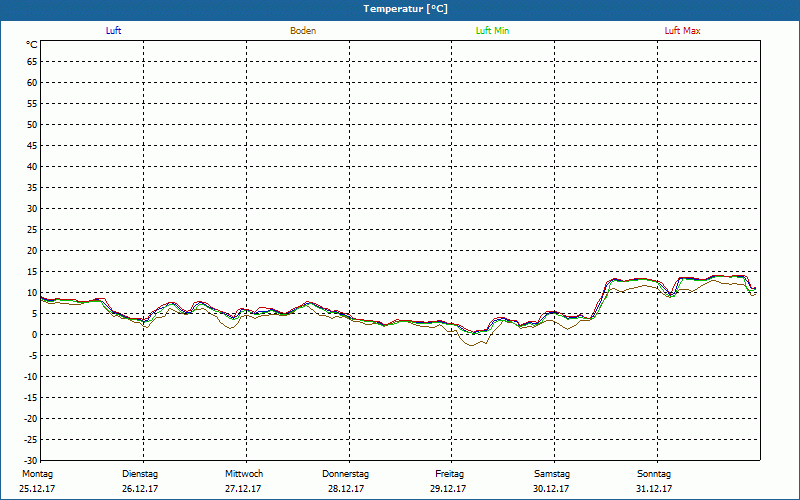The height and width of the screenshot is (500, 800).
Task: Click the 'Luft Min' legend label
Action: [x=492, y=31]
